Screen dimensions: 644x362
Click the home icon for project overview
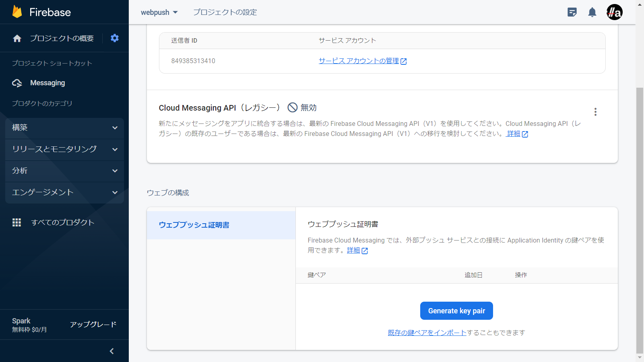coord(17,39)
